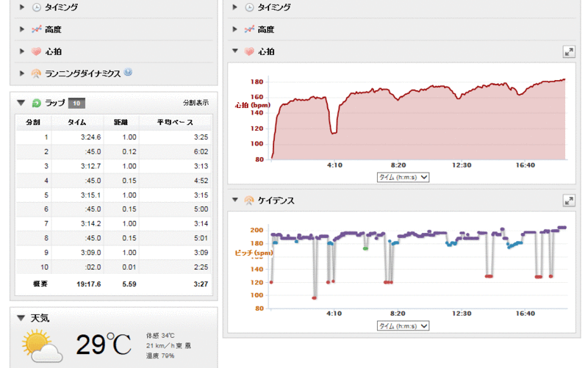The width and height of the screenshot is (588, 368).
Task: Click summary distance 5.59
Action: tap(129, 284)
